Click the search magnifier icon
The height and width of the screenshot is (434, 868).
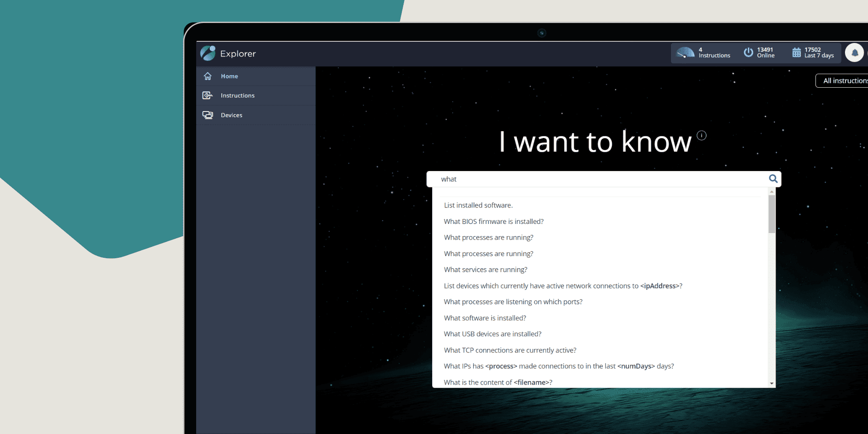773,179
